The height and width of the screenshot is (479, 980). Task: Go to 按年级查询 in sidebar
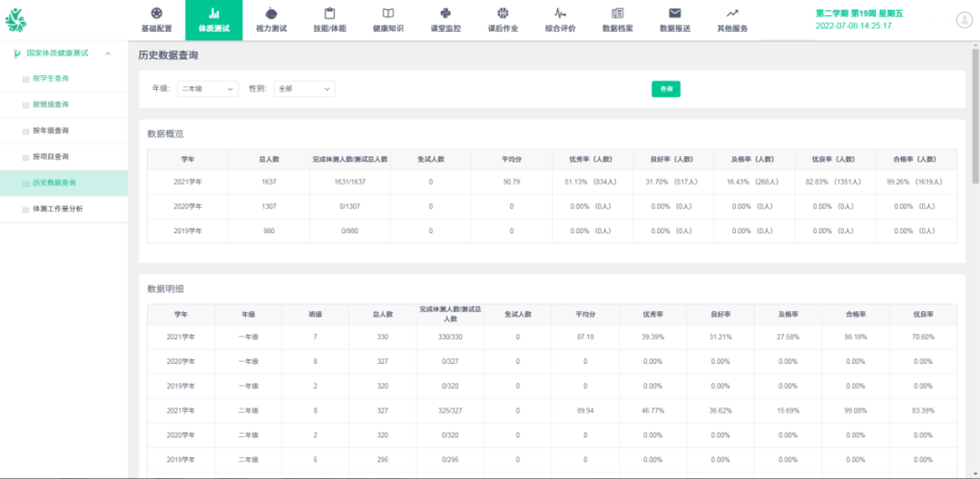coord(64,131)
